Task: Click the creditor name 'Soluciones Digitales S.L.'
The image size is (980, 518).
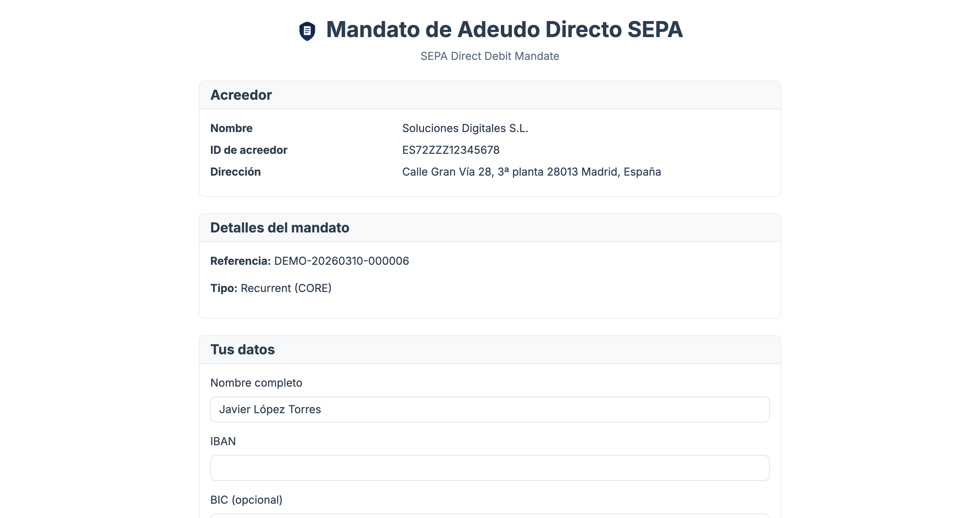Action: 465,128
